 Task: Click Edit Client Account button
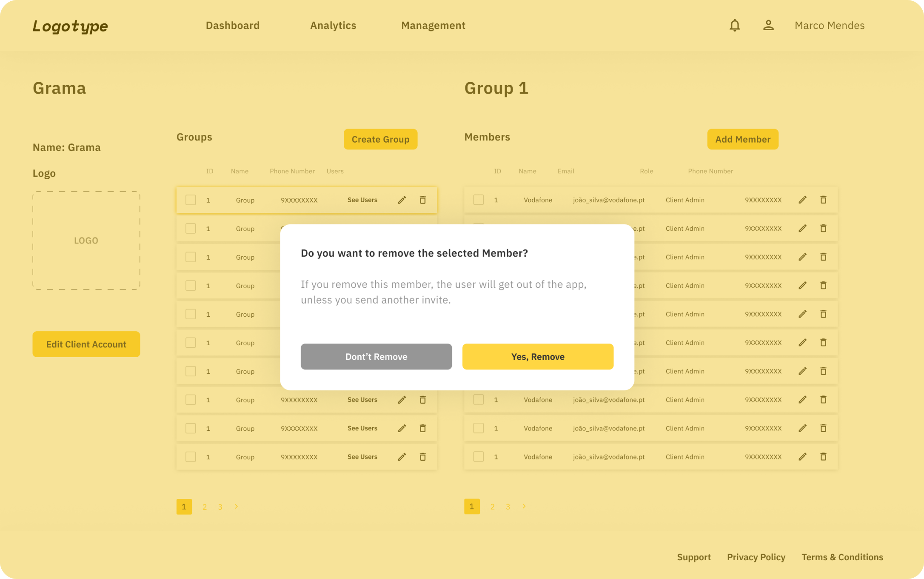click(x=86, y=344)
